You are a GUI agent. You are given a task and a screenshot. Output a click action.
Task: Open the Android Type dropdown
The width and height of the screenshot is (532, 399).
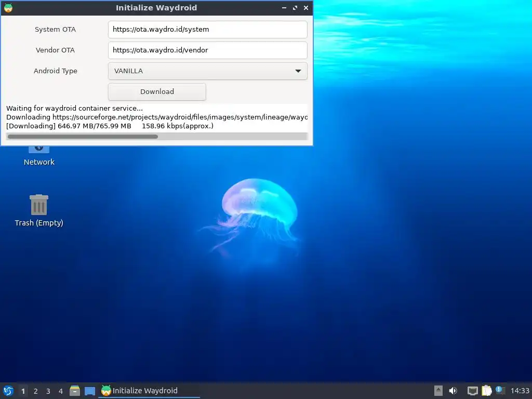tap(208, 71)
